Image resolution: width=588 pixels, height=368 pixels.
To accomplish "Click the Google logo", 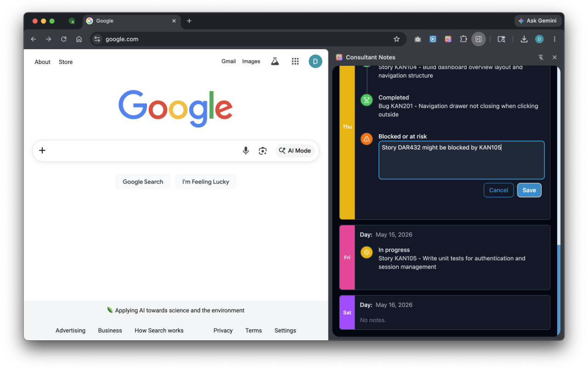I will (176, 109).
